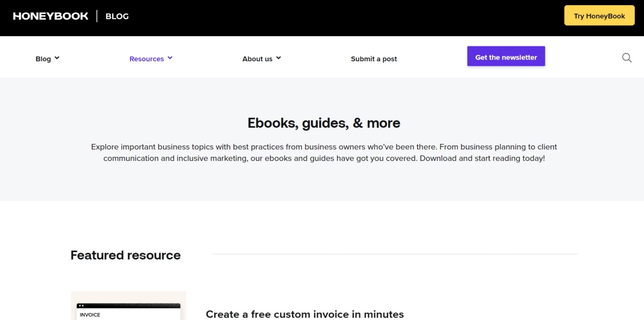Click the BLOG wordmark next to the logo
This screenshot has height=320, width=644.
117,16
